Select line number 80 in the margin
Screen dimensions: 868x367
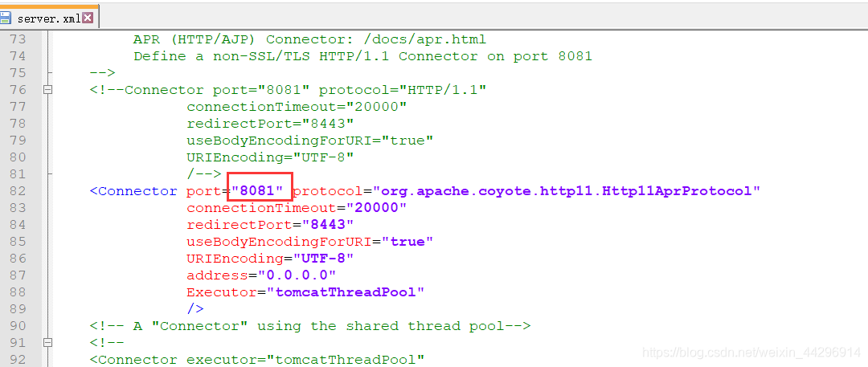pyautogui.click(x=18, y=157)
